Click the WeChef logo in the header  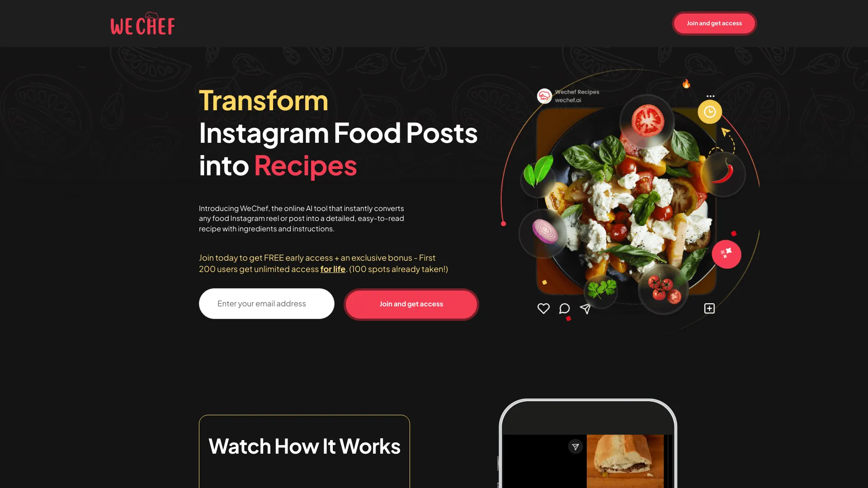tap(142, 23)
